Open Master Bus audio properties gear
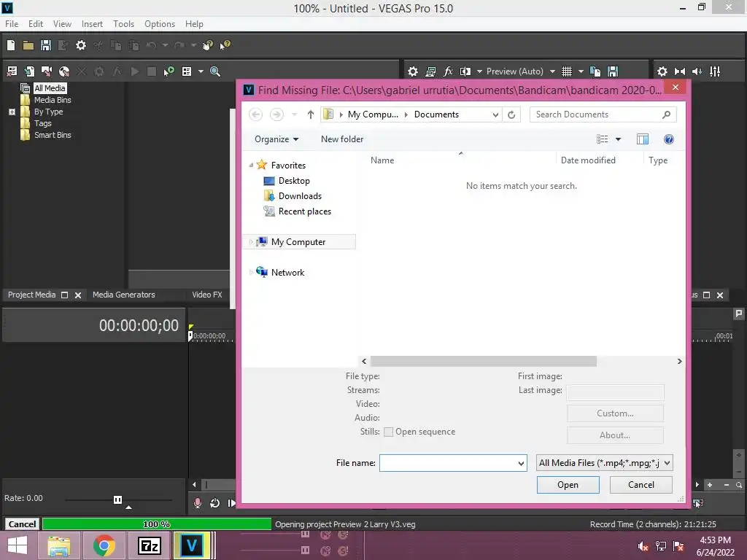This screenshot has width=747, height=560. coord(662,71)
